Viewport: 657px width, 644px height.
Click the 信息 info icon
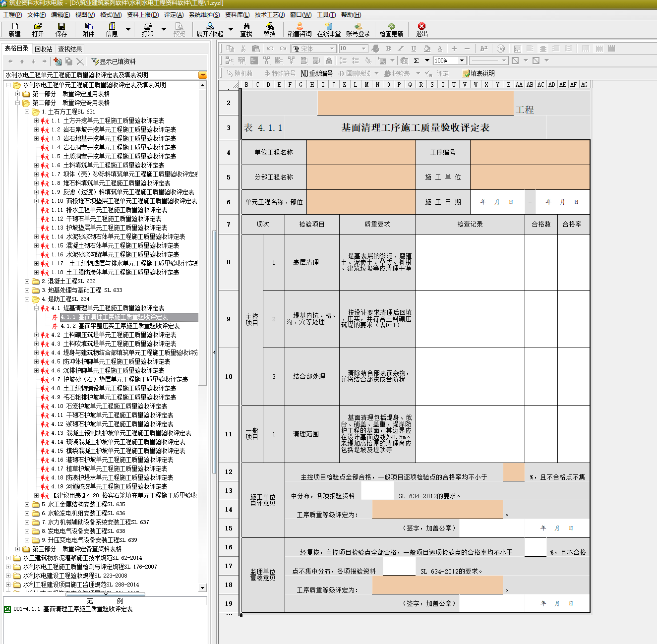point(112,30)
